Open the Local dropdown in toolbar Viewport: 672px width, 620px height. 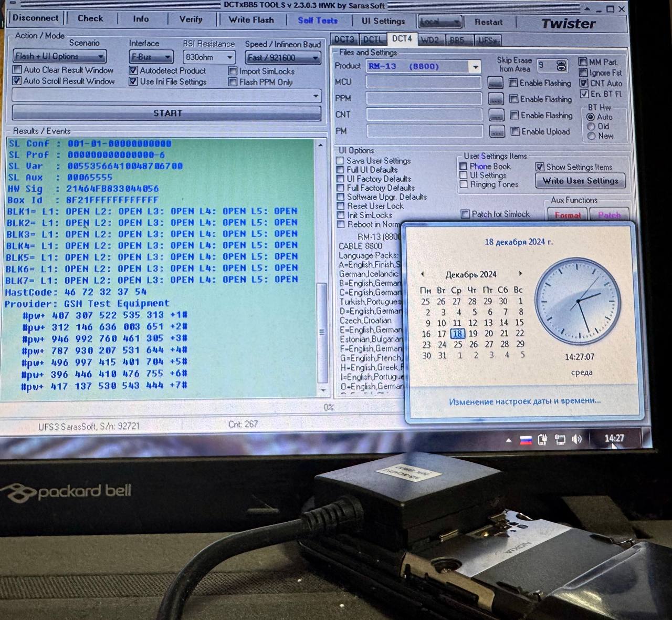(440, 22)
